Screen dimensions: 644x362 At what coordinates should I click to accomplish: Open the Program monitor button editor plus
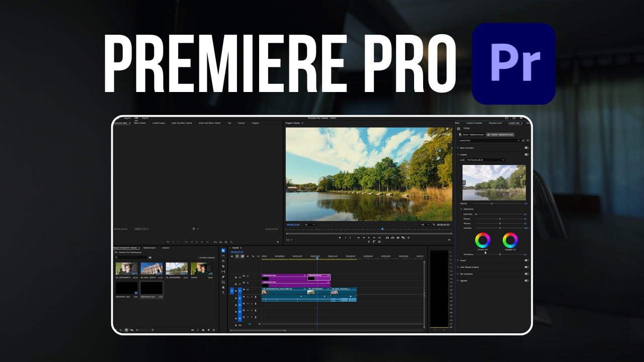click(449, 240)
